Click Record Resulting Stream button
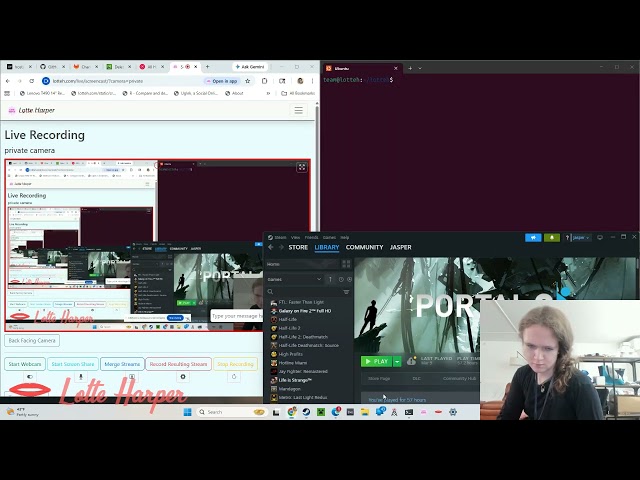Viewport: 640px width, 480px height. pos(178,364)
